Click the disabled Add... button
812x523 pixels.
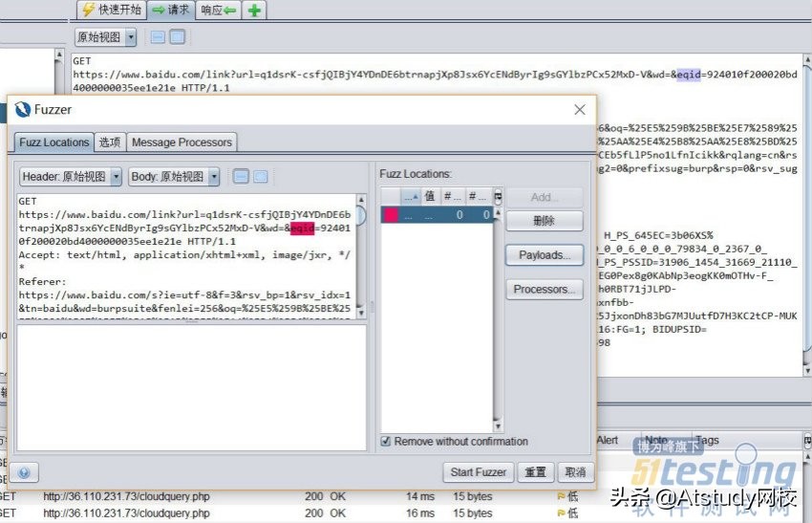545,197
